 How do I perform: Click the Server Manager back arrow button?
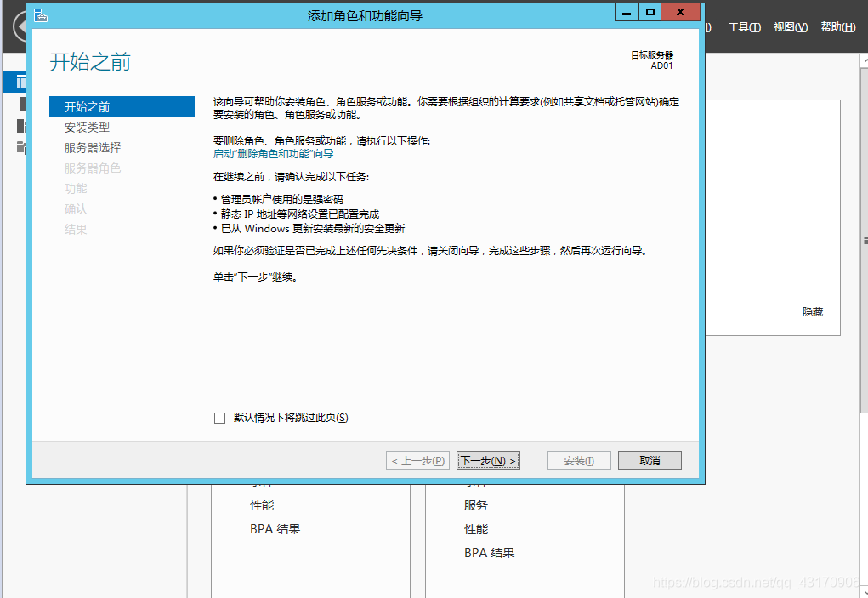[19, 27]
